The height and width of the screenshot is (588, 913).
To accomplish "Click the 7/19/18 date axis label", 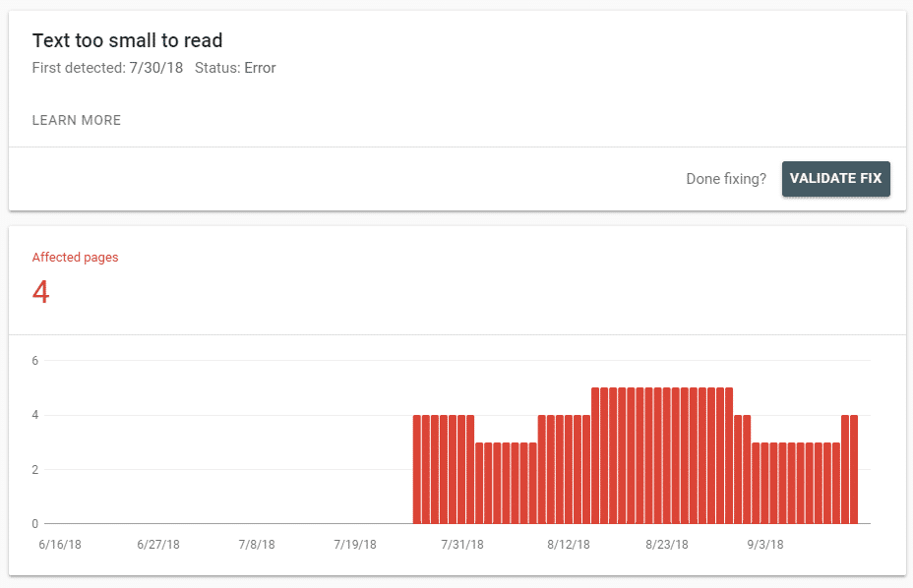I will tap(355, 545).
